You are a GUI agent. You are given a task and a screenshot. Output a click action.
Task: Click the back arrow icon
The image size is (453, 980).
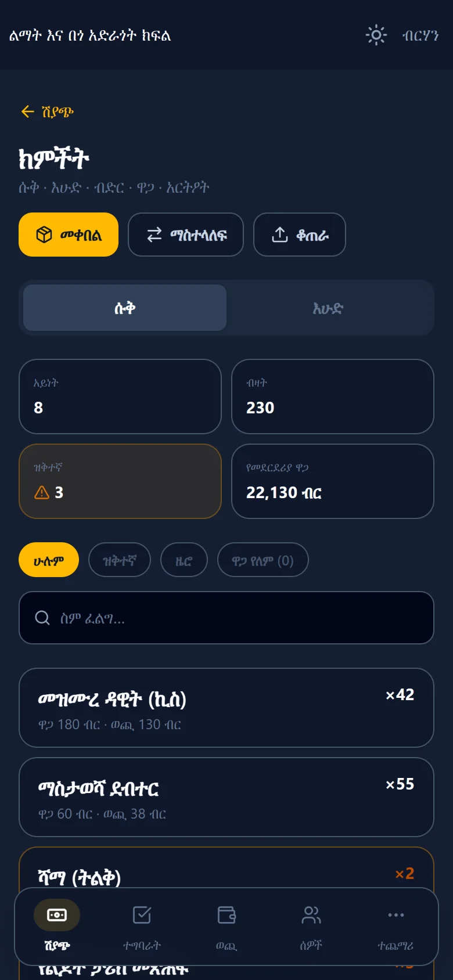(x=27, y=111)
